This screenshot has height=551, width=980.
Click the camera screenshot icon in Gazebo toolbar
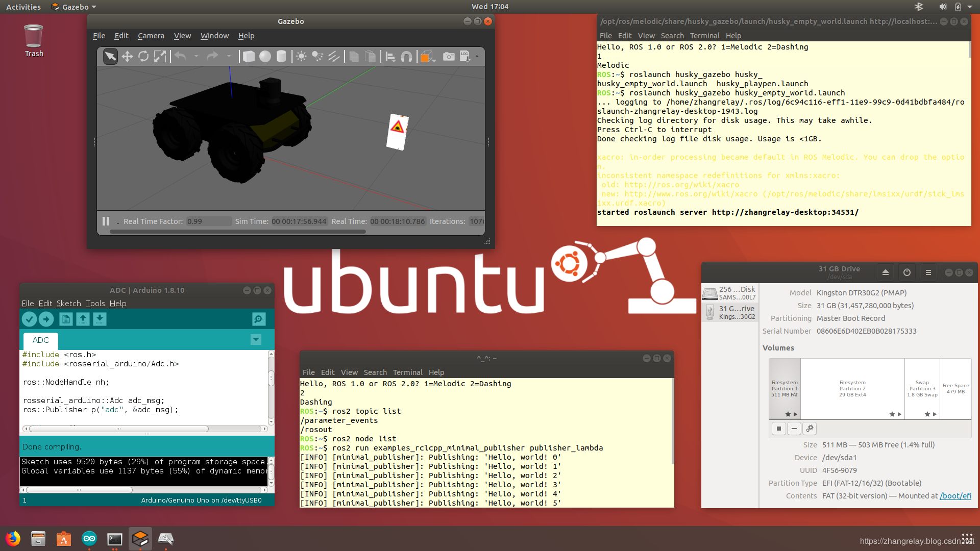click(448, 56)
